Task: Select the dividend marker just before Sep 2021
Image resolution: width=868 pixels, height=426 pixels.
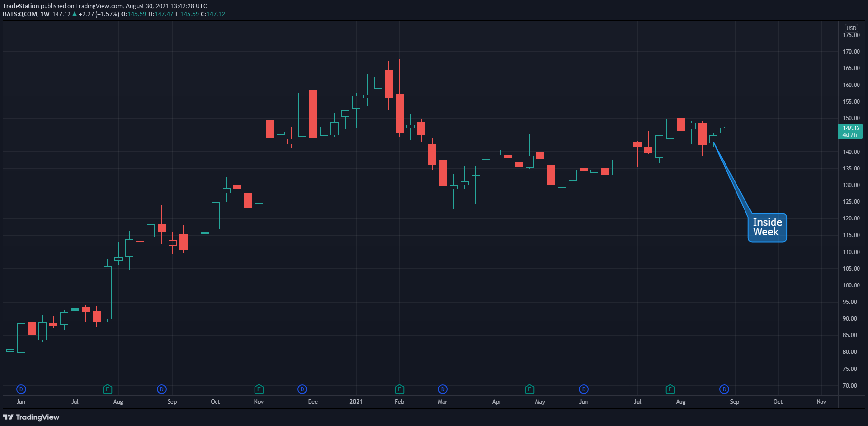Action: 724,389
